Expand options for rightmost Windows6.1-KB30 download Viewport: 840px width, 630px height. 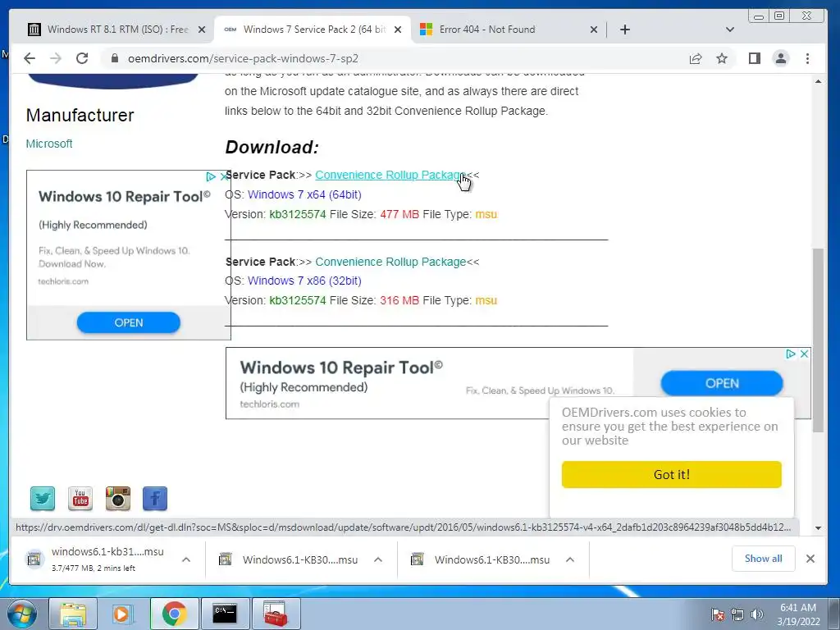point(569,559)
